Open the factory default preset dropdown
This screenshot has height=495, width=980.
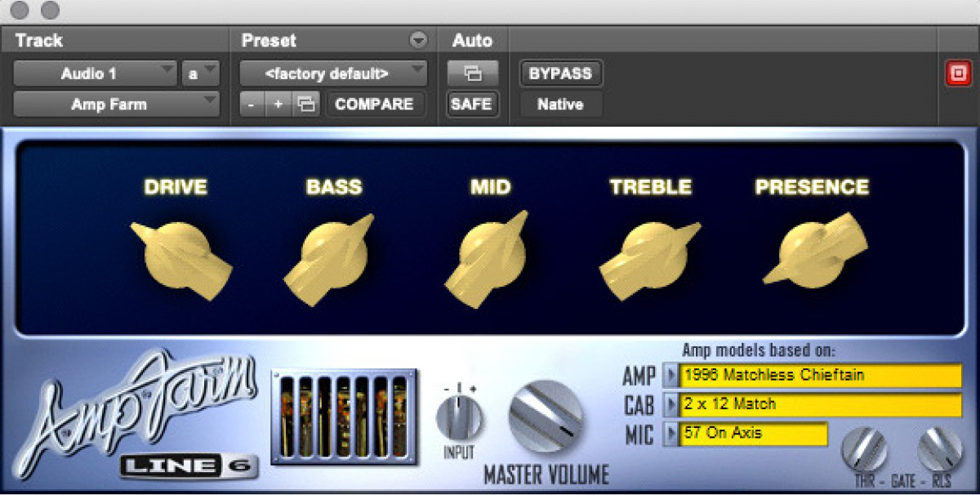coord(332,74)
